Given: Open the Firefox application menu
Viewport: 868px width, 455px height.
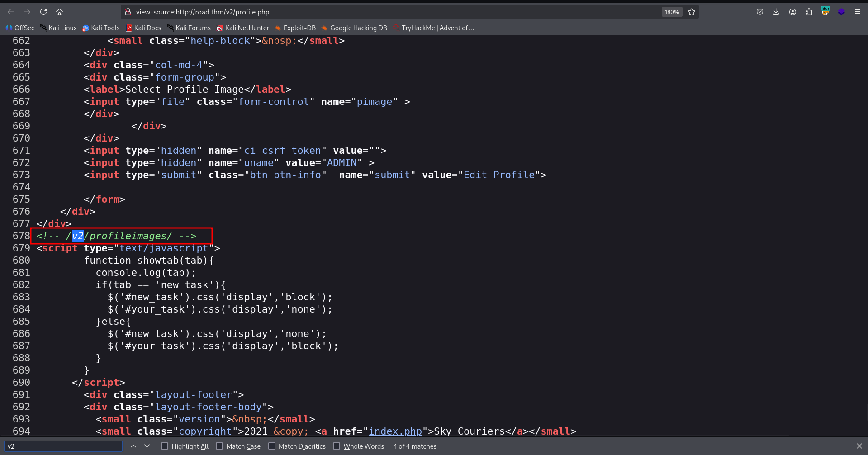Looking at the screenshot, I should [858, 12].
